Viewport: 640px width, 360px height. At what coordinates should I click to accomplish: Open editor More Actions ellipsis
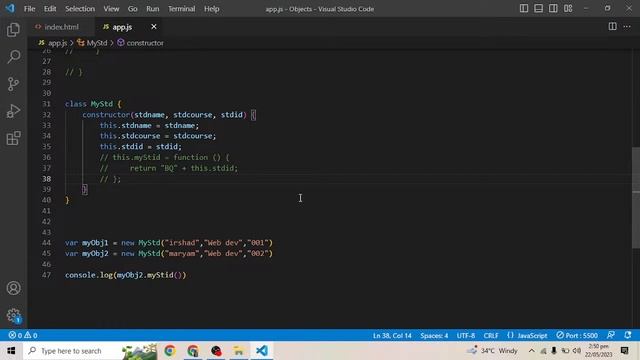pyautogui.click(x=627, y=27)
